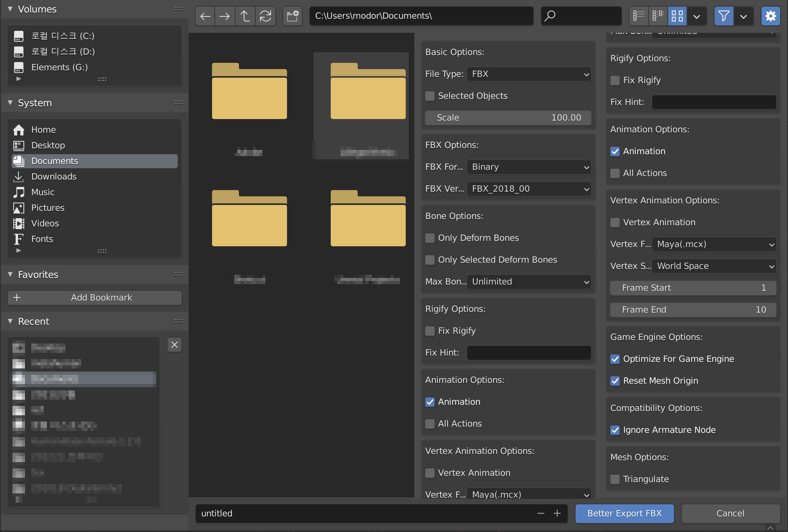This screenshot has height=532, width=788.
Task: Adjust Frame End value field
Action: click(x=693, y=310)
